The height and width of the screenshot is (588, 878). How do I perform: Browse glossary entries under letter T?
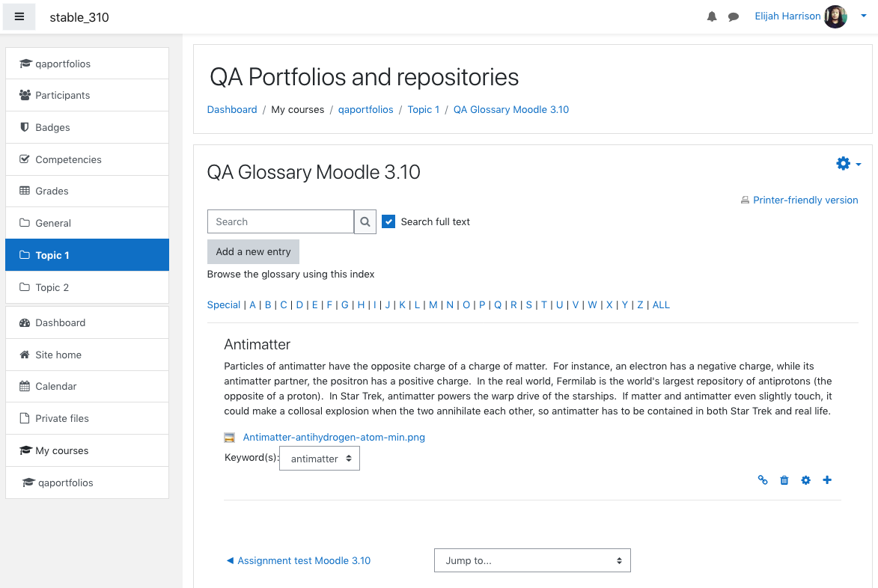point(543,305)
